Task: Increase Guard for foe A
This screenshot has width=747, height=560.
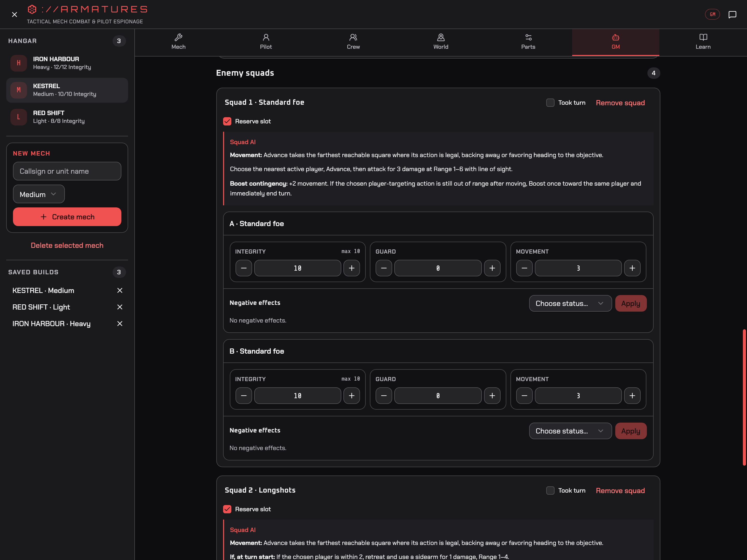Action: click(492, 268)
